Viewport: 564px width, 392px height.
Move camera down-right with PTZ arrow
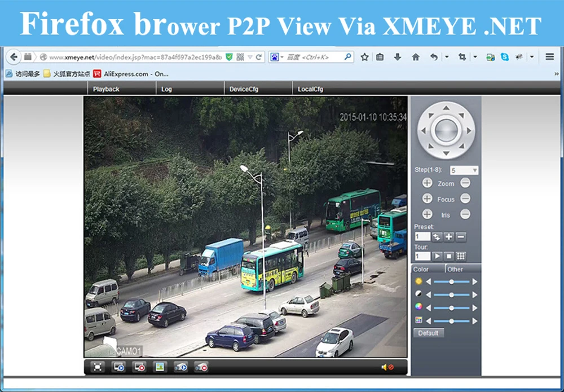pyautogui.click(x=461, y=146)
